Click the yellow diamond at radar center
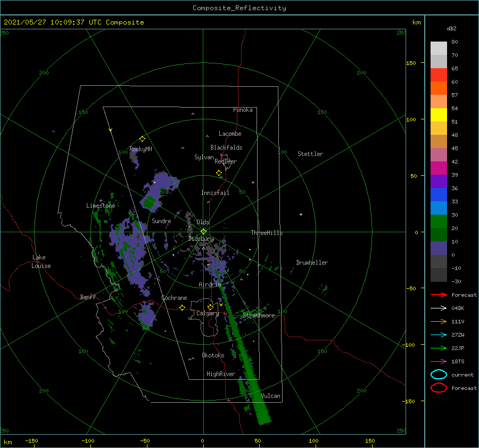 pos(203,232)
